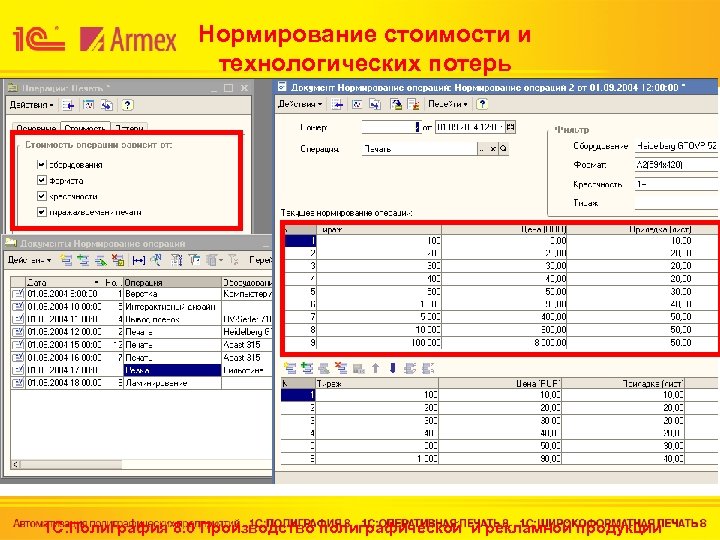Click the 1 000 тираж cell in the lower table
Viewport: 720px width, 540px height.
click(x=377, y=458)
